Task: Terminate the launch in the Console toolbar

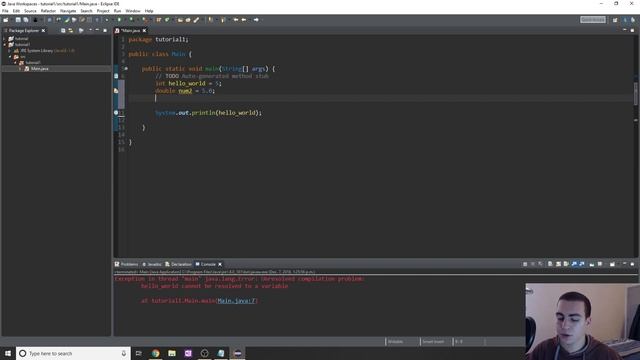Action: click(x=525, y=264)
